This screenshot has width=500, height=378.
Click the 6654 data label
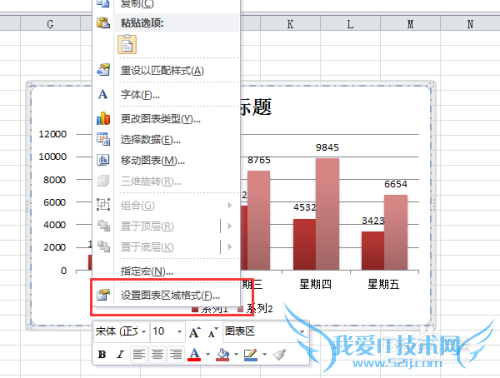396,184
